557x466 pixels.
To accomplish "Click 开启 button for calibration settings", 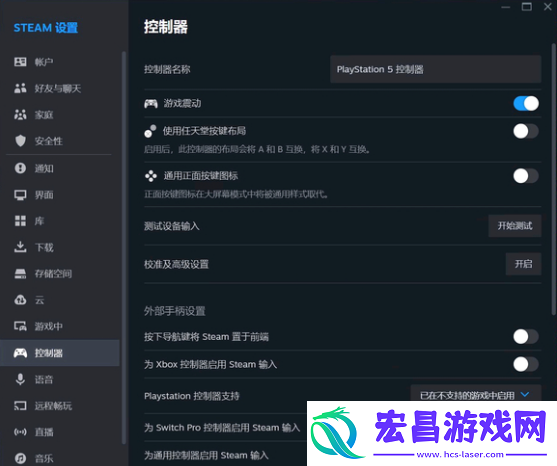I will 523,264.
